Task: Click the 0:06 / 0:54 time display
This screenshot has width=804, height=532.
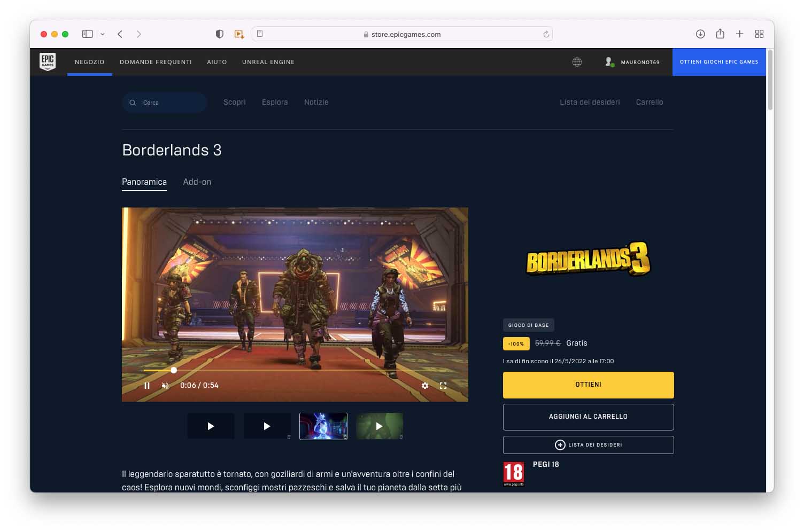Action: 199,386
